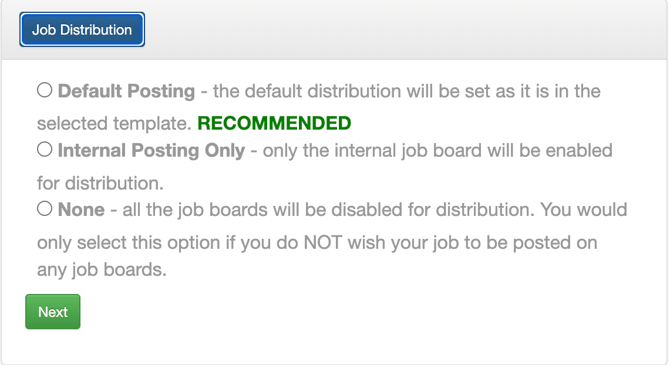
Task: Click the 'selected template.' text
Action: [114, 123]
